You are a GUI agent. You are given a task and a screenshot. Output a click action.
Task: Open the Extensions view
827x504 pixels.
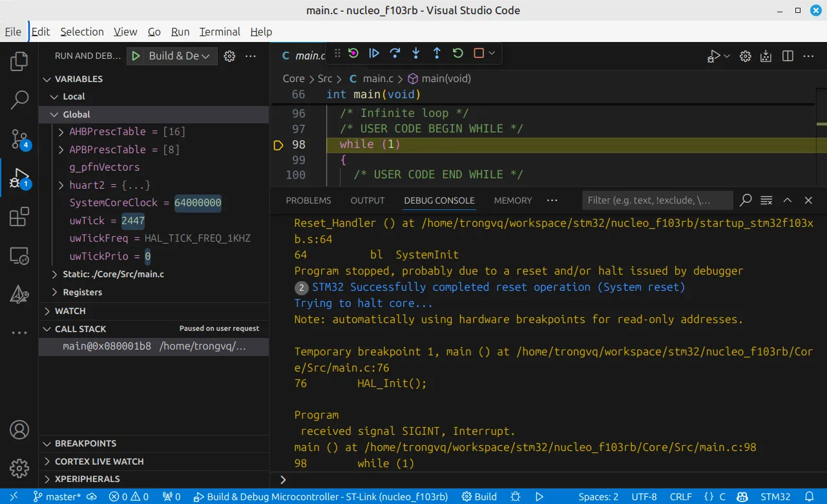[19, 216]
